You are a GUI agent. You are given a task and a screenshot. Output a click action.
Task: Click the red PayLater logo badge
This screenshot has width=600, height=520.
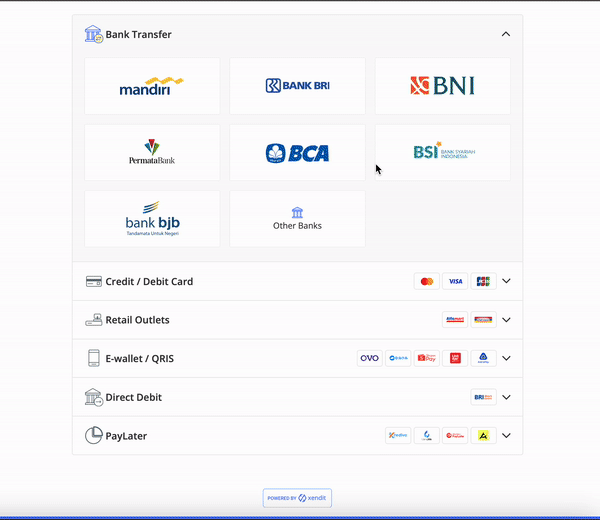455,435
